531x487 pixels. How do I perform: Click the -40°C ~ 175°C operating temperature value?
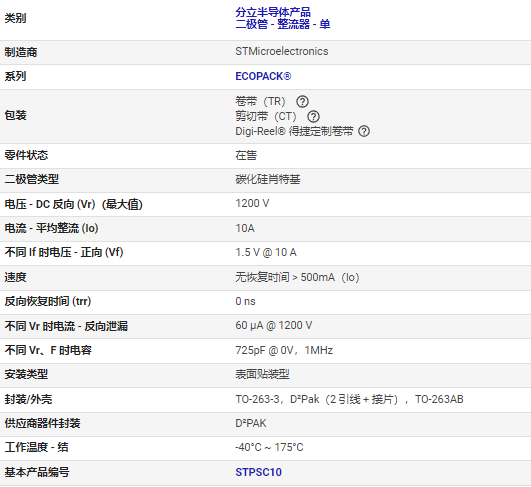coord(269,447)
